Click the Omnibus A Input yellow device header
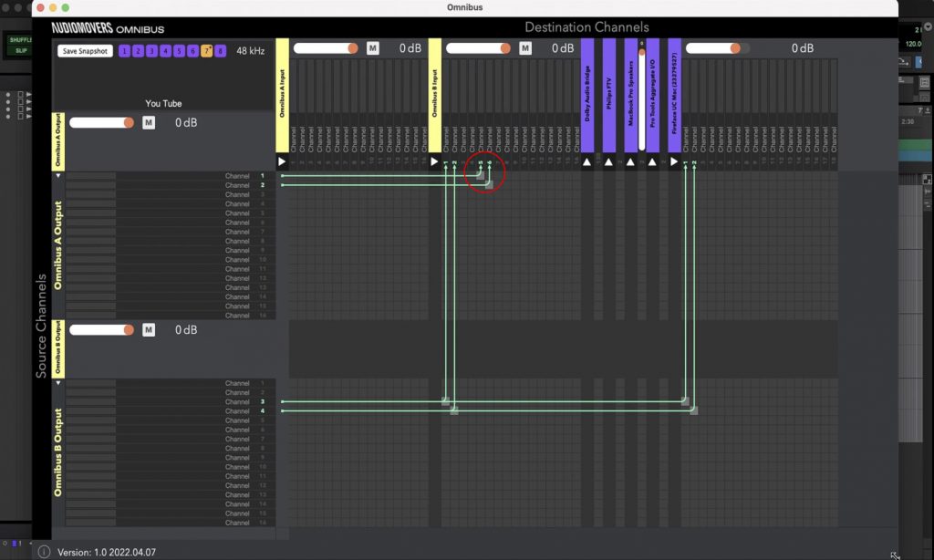 282,96
